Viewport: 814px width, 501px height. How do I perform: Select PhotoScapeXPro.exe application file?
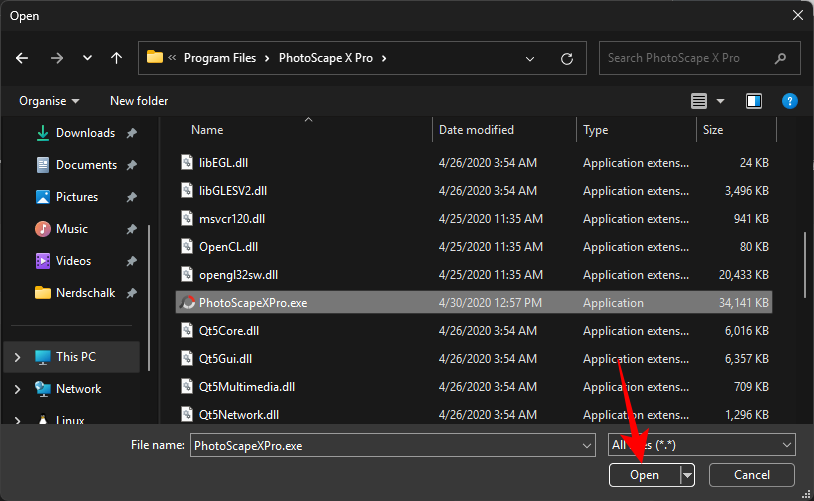473,303
